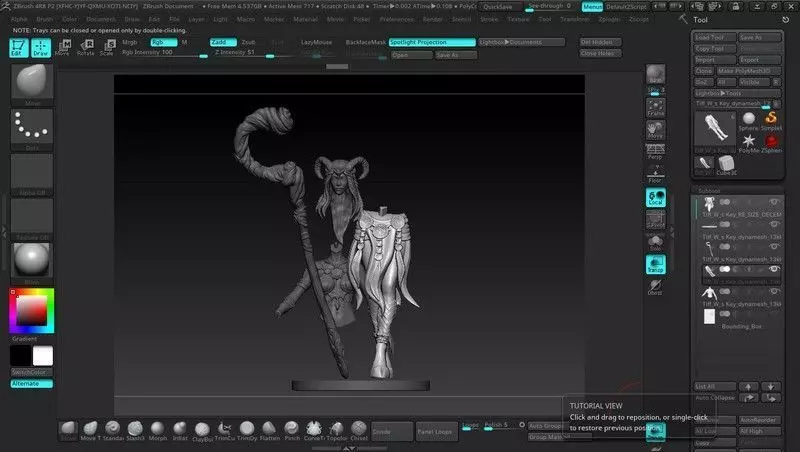Select the Move transform tool in top shelf
Image resolution: width=800 pixels, height=452 pixels.
63,47
